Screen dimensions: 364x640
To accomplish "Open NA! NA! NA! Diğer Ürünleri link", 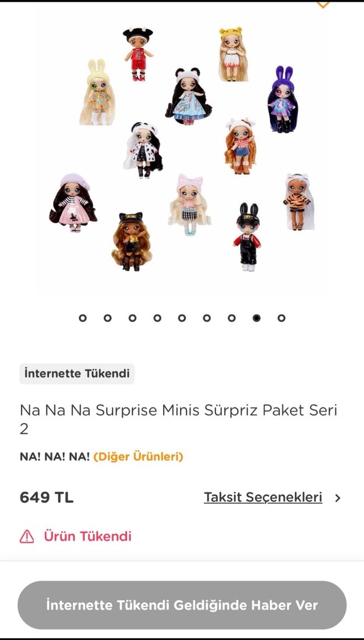I will [138, 456].
